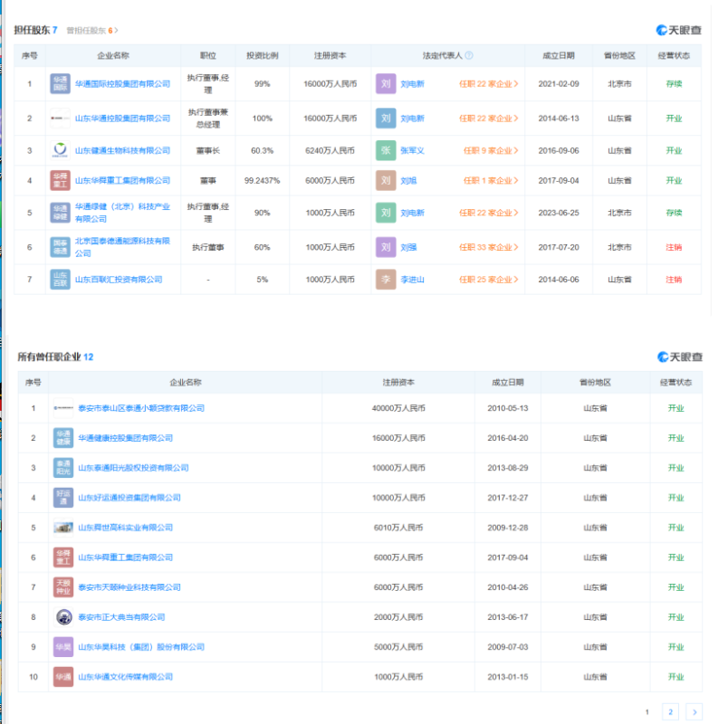
Task: Click the 李进山 avatar icon
Action: [386, 280]
